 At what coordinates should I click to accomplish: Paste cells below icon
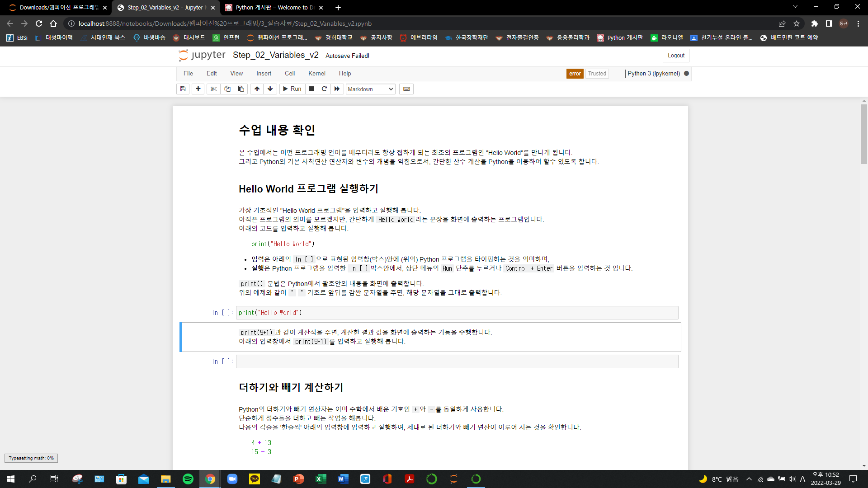(x=241, y=89)
